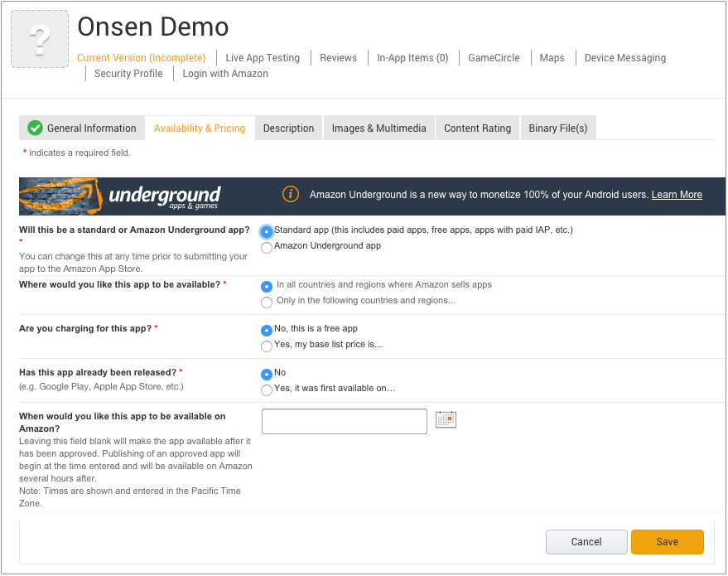Image resolution: width=728 pixels, height=576 pixels.
Task: Open the Maps section
Action: 552,58
